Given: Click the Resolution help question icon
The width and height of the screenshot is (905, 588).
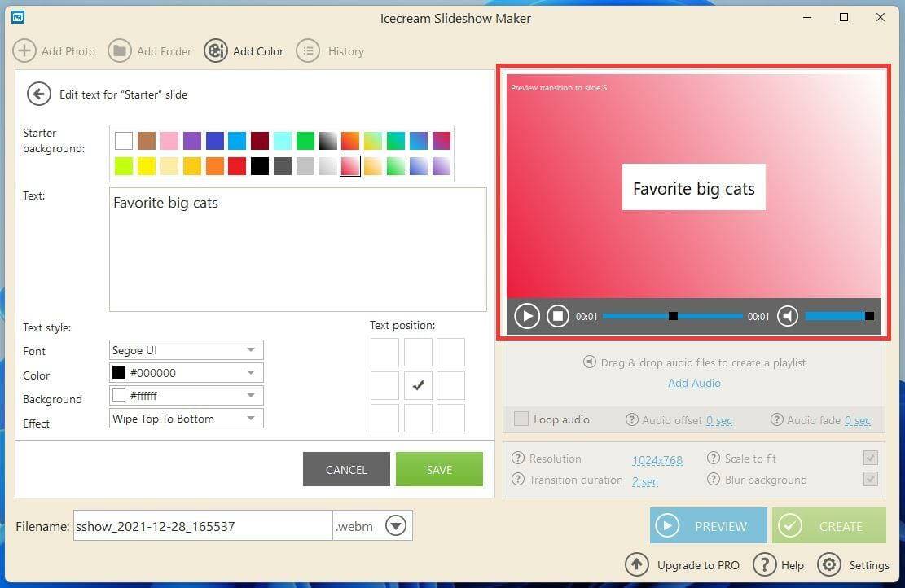Looking at the screenshot, I should [x=517, y=459].
